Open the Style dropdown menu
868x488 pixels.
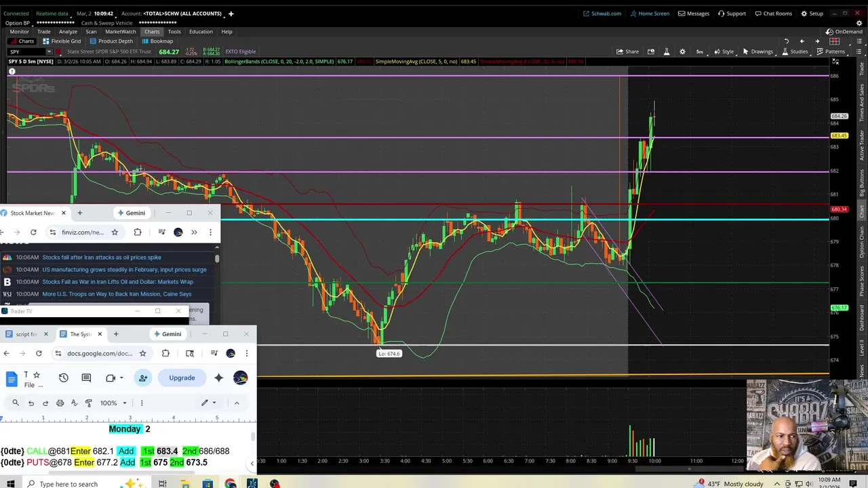pyautogui.click(x=724, y=52)
